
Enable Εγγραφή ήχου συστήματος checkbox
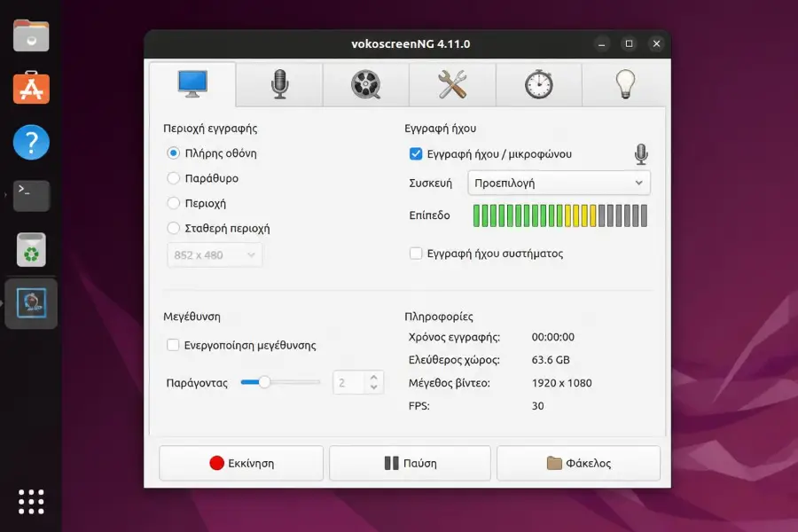click(x=416, y=254)
